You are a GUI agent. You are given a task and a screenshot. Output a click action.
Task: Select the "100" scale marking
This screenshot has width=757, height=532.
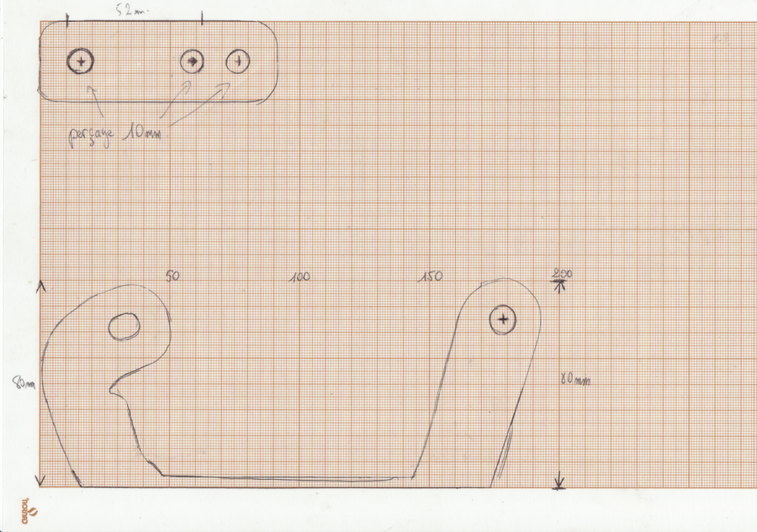(x=299, y=276)
